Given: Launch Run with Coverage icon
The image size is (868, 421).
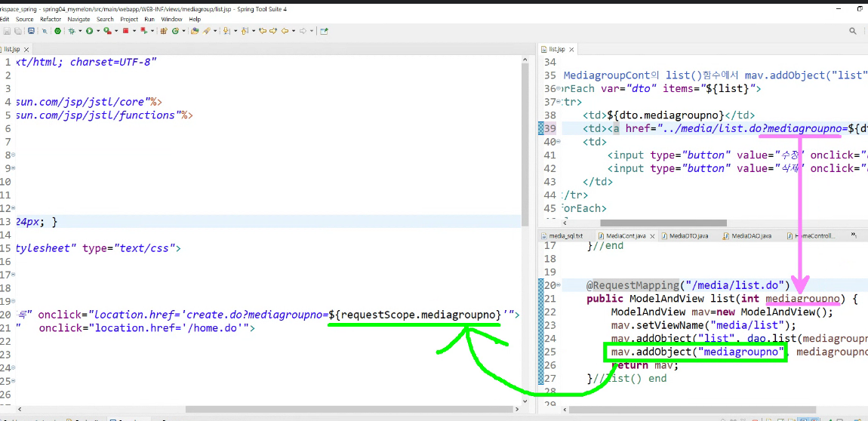Looking at the screenshot, I should (x=107, y=31).
